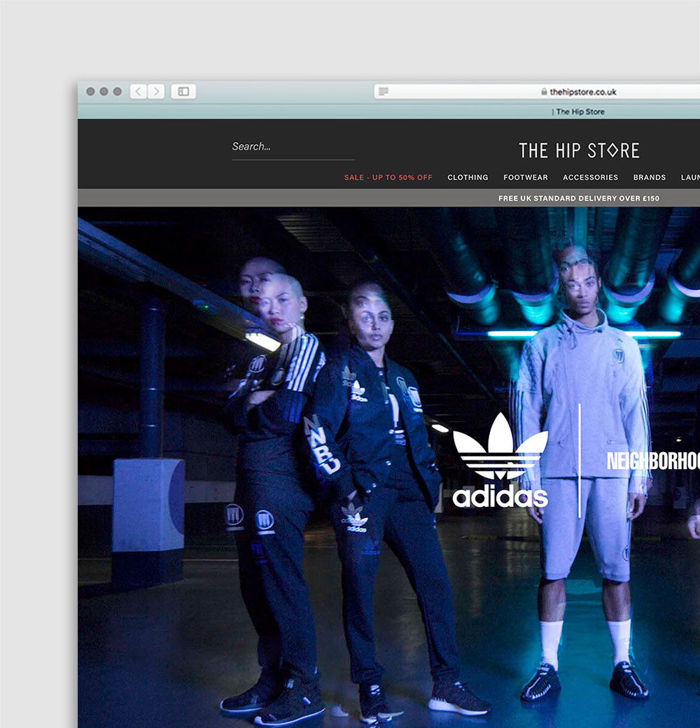Click the padlock icon in the address bar
The image size is (700, 728).
[544, 92]
